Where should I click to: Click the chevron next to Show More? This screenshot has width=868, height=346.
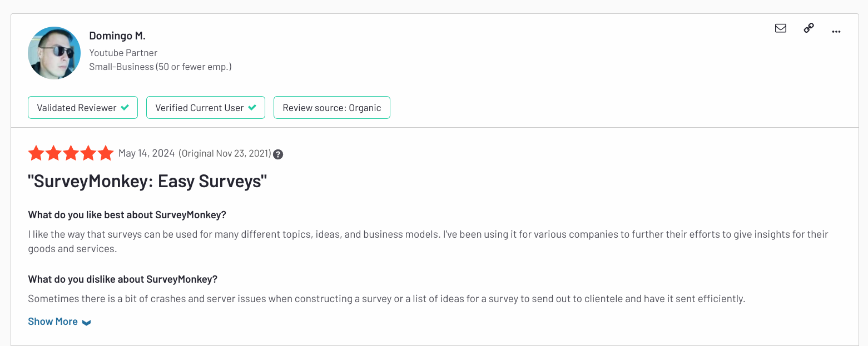[x=86, y=322]
